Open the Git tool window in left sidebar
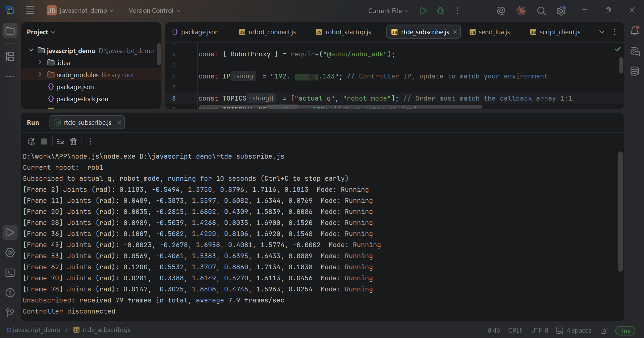The width and height of the screenshot is (644, 338). 10,313
